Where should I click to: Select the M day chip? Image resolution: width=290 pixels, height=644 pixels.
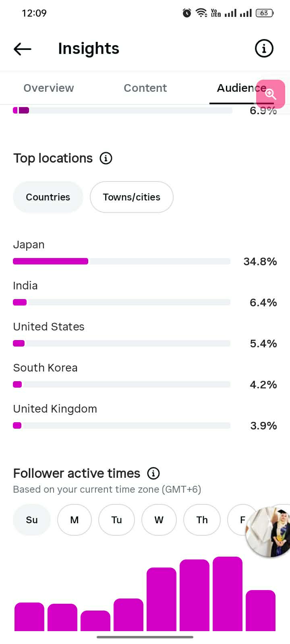tap(75, 520)
